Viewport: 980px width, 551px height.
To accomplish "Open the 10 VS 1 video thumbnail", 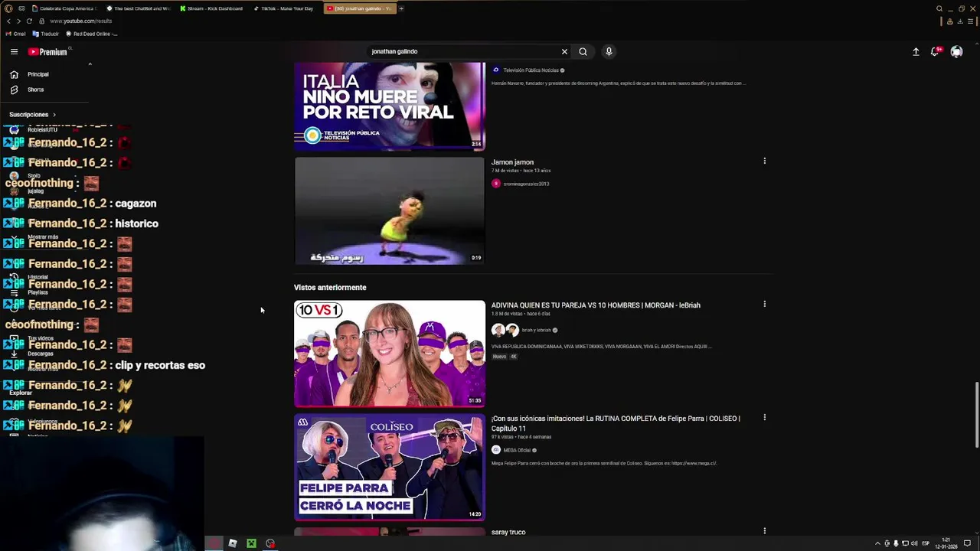I will [390, 354].
